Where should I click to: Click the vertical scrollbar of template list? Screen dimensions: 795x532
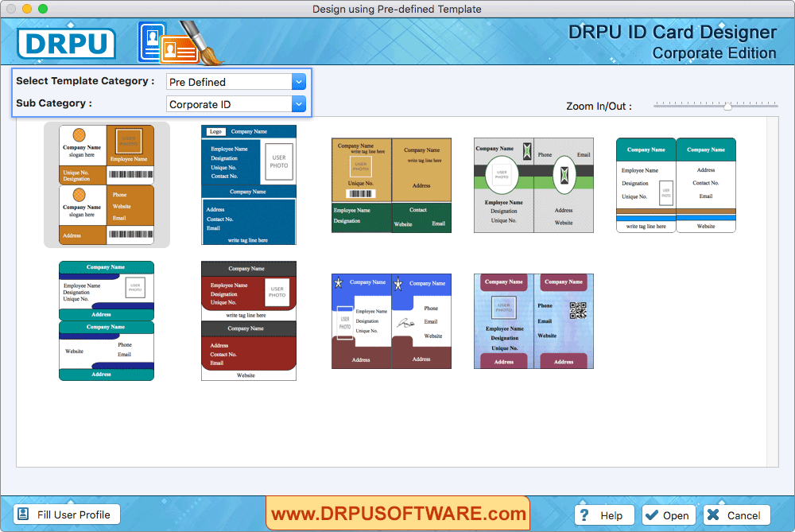[773, 292]
